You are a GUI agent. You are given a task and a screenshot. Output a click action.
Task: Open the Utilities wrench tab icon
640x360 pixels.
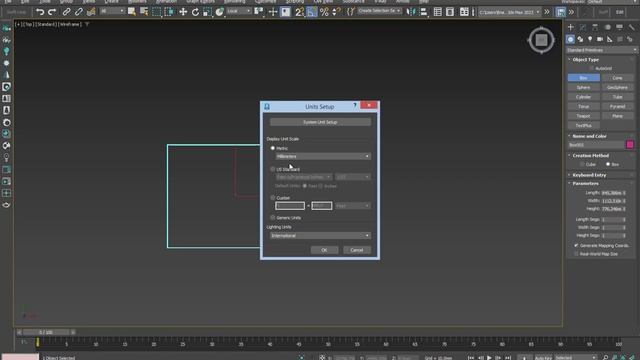pos(631,27)
